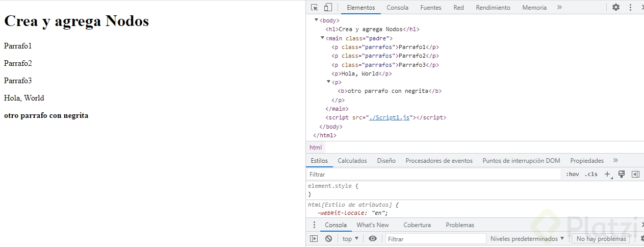Open the Problemas drawer tab

(460, 225)
